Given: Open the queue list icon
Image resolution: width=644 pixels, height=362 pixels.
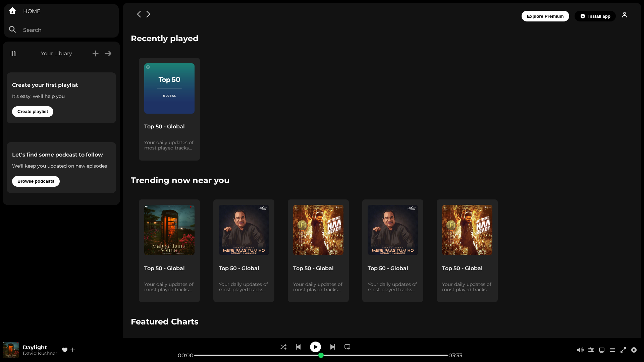Looking at the screenshot, I should 612,350.
